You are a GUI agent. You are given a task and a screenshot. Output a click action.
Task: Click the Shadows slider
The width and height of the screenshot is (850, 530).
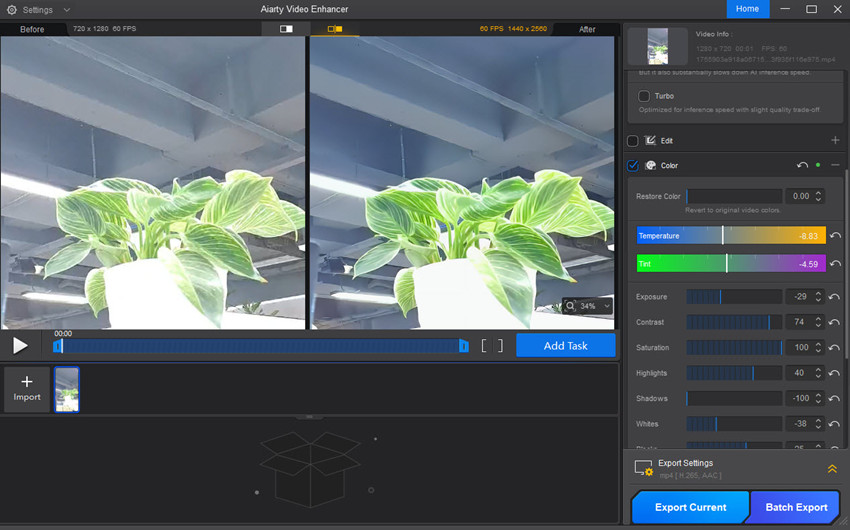(734, 398)
